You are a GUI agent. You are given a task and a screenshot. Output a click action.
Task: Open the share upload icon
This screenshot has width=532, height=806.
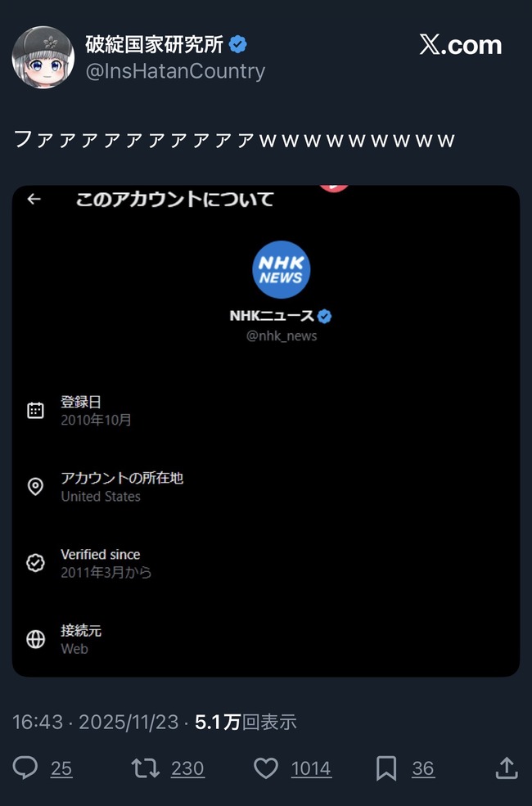click(x=507, y=768)
